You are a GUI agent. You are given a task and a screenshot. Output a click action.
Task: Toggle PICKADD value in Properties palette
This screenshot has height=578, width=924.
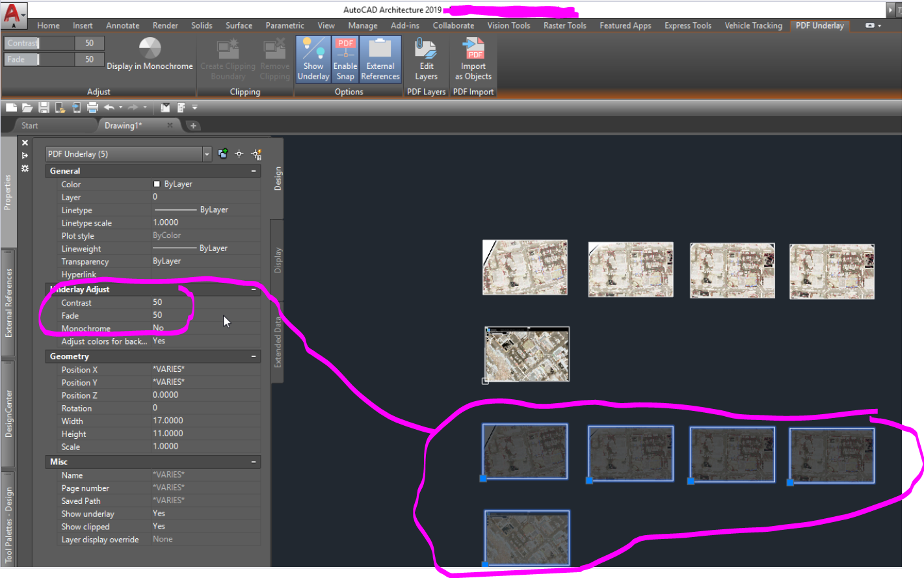[223, 153]
